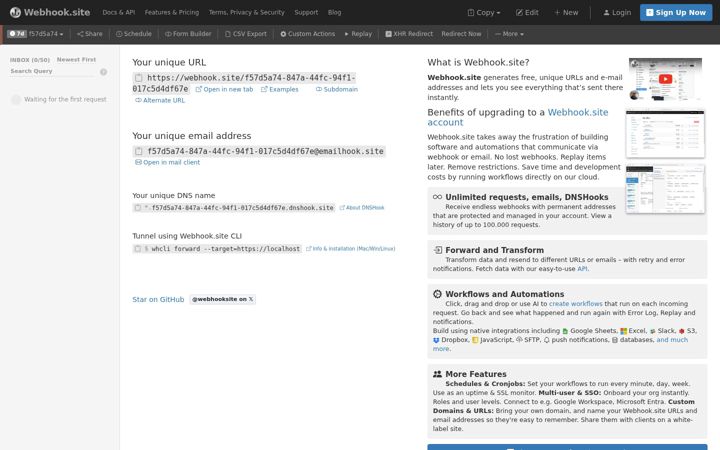Click Edit in the top bar
Screen dimensions: 720x450
tap(527, 13)
